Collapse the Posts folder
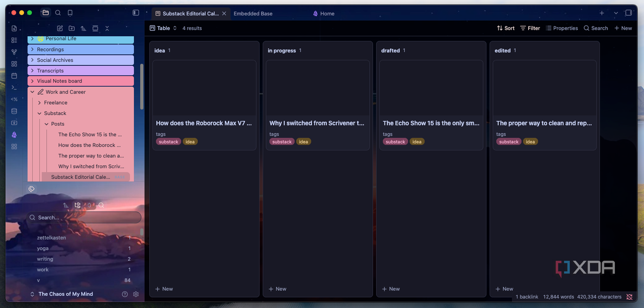Viewport: 644px width, 308px height. (46, 124)
